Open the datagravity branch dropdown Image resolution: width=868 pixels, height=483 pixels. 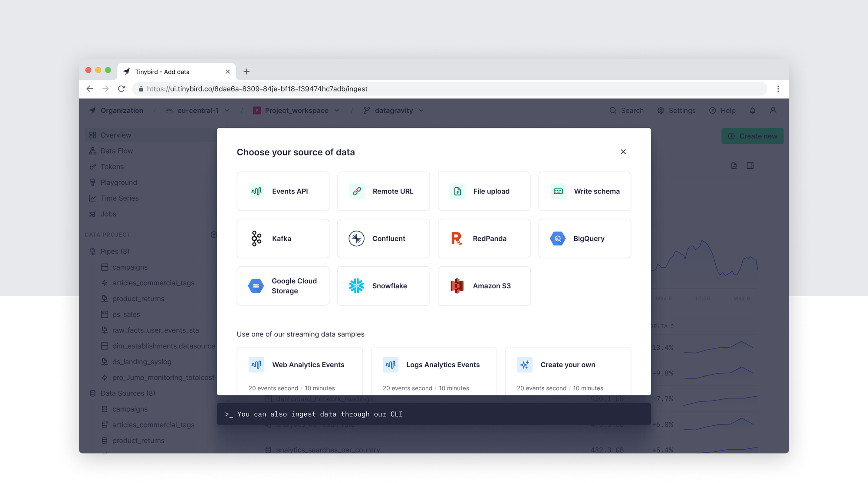(394, 111)
